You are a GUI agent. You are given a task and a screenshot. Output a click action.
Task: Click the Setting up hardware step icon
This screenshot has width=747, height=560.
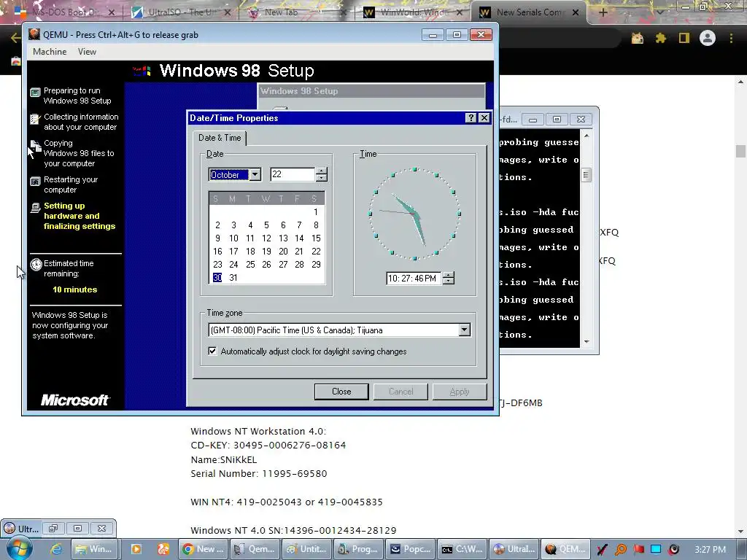35,208
